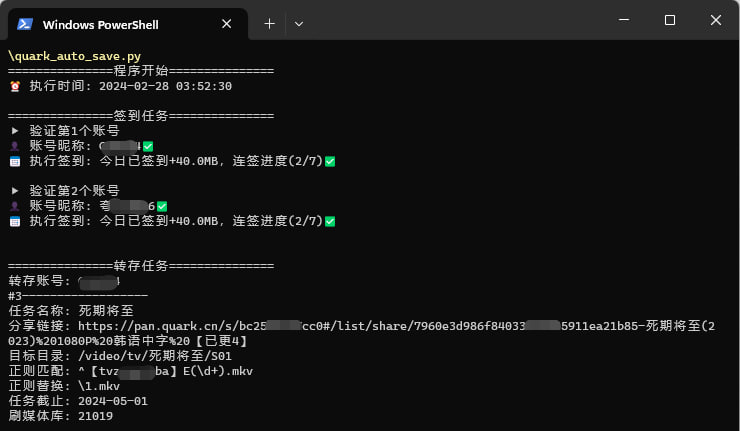This screenshot has width=740, height=431.
Task: Click the 验证第1个账号 text
Action: 75,131
